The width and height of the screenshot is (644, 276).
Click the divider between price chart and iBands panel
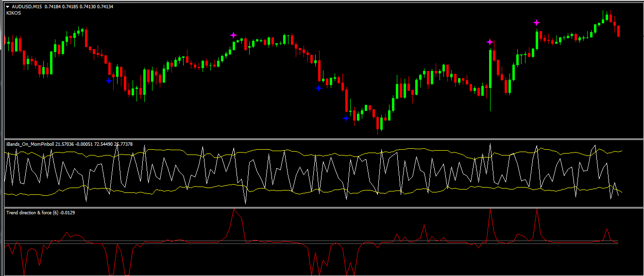click(322, 139)
